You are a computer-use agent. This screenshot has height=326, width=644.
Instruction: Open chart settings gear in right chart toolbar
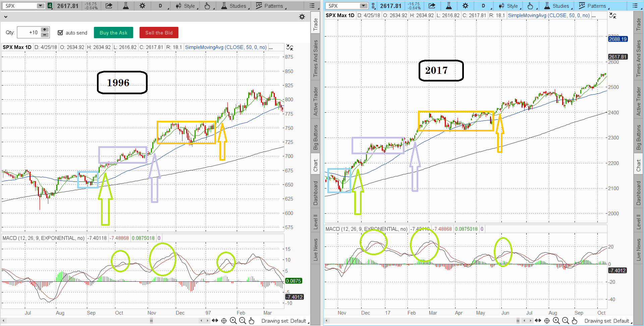point(465,6)
